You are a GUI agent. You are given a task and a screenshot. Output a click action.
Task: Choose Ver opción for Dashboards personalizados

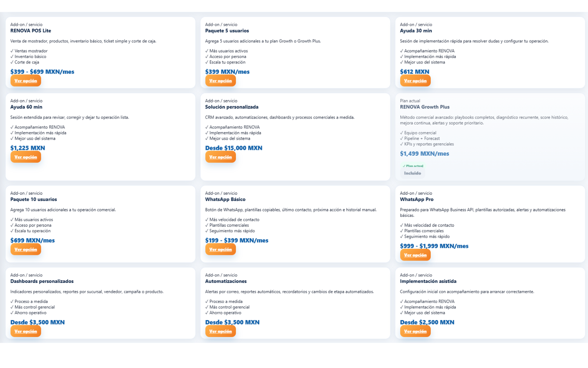(25, 332)
